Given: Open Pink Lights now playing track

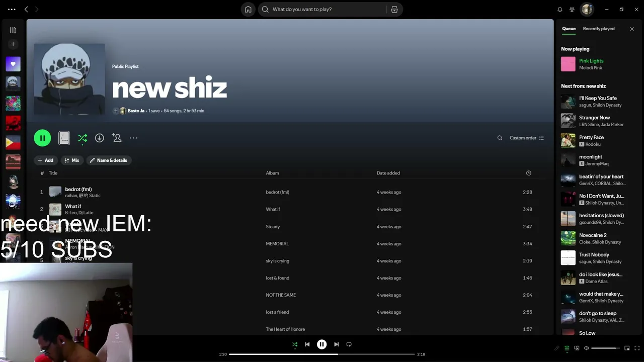Looking at the screenshot, I should tap(591, 61).
